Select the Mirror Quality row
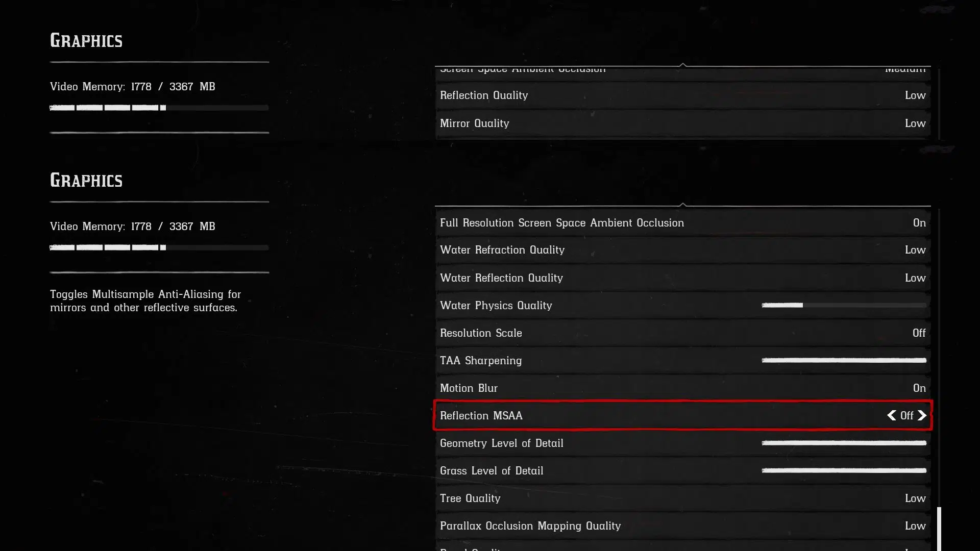The height and width of the screenshot is (551, 980). coord(683,123)
